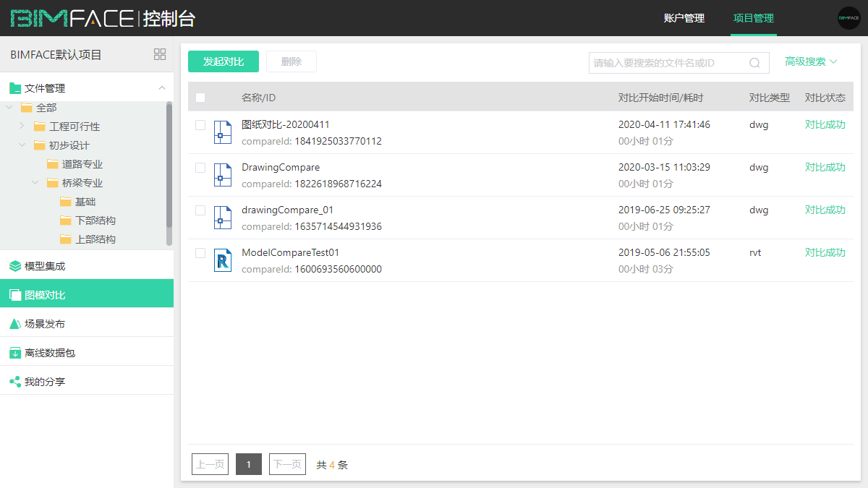Viewport: 868px width, 488px height.
Task: Check the box for 图纸对比-20200411
Action: [200, 125]
